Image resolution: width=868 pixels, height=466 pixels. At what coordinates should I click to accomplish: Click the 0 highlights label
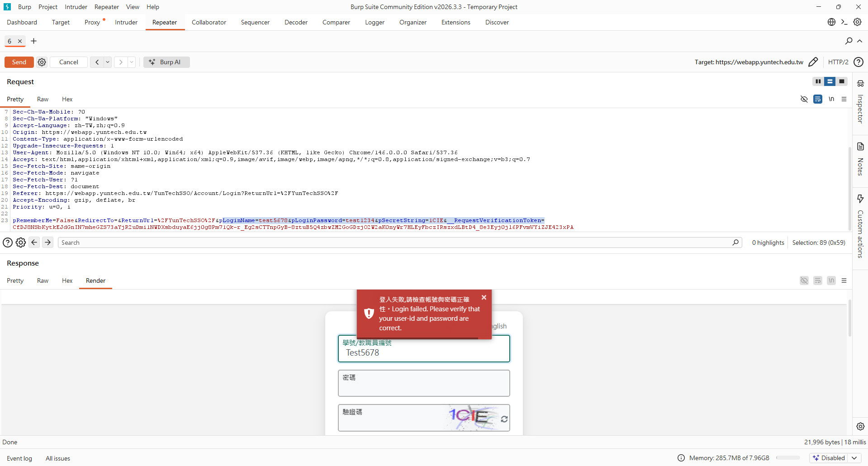pyautogui.click(x=768, y=243)
